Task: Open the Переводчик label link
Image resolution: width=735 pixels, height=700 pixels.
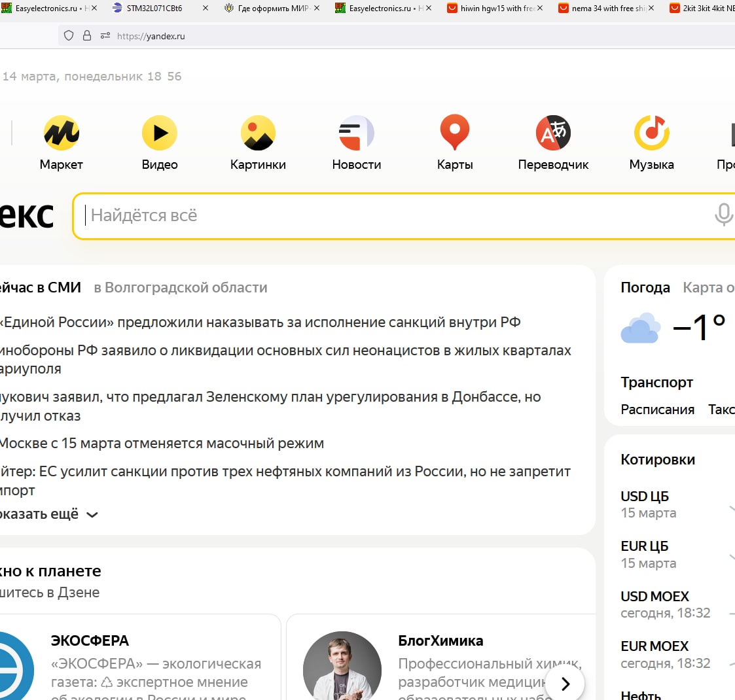Action: click(x=553, y=164)
